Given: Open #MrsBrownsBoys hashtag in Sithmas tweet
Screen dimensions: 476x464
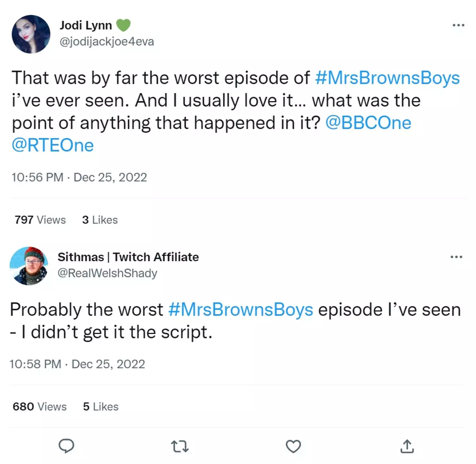Looking at the screenshot, I should click(241, 310).
